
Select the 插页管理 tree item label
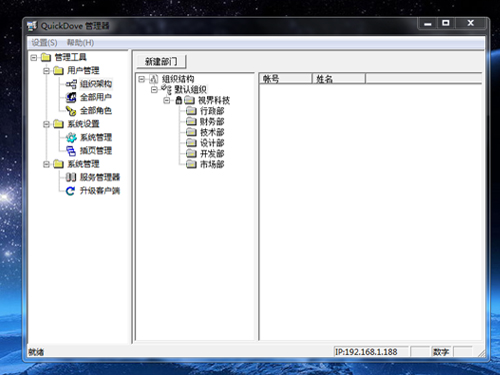click(96, 151)
